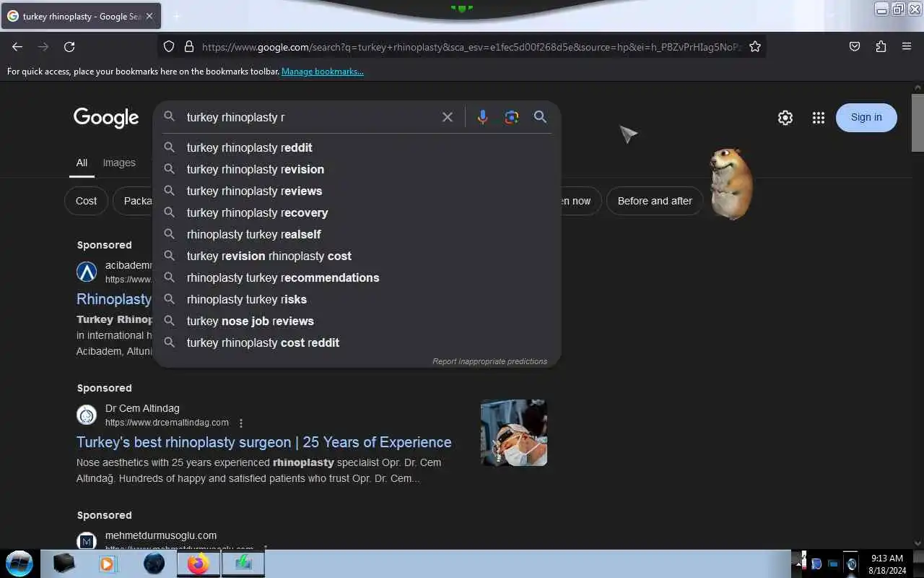924x578 pixels.
Task: Start voice search with the microphone icon
Action: pos(483,117)
